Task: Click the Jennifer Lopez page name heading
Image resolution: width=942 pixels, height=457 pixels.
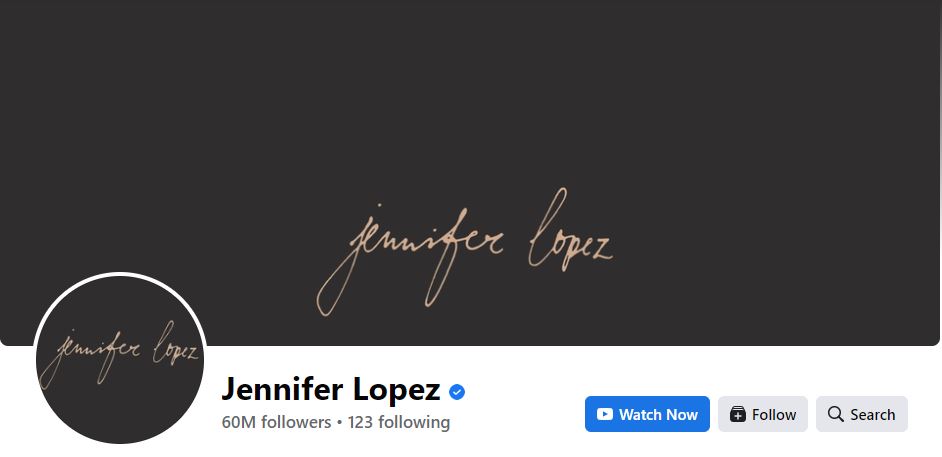Action: point(331,389)
